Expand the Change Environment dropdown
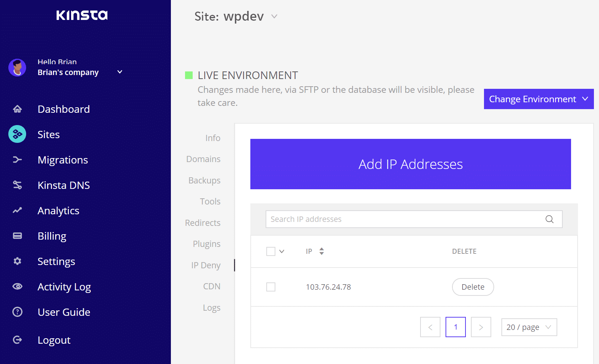This screenshot has height=364, width=599. click(538, 99)
